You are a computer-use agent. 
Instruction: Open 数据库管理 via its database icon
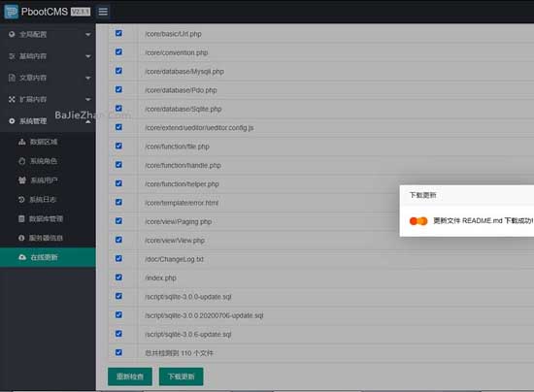(x=21, y=218)
